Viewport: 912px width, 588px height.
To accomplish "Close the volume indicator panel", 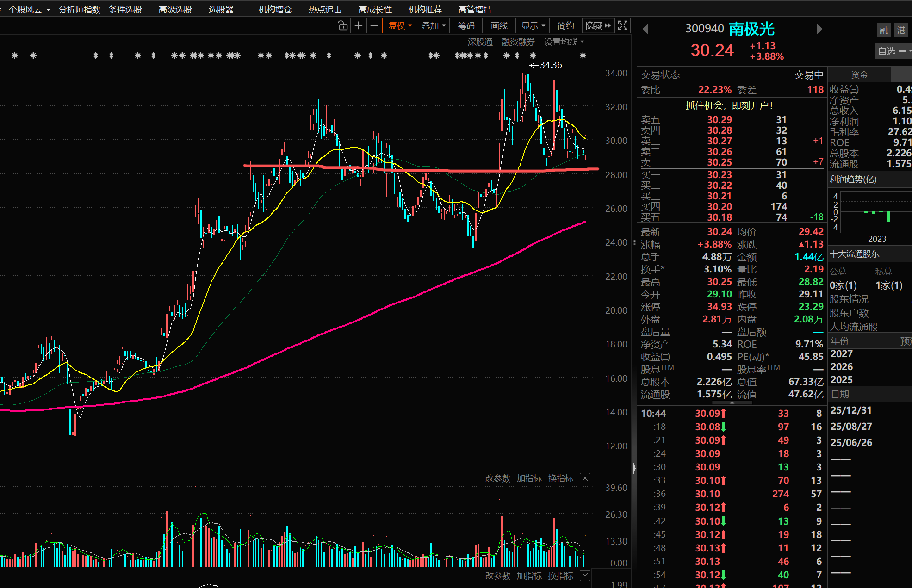I will click(x=585, y=478).
